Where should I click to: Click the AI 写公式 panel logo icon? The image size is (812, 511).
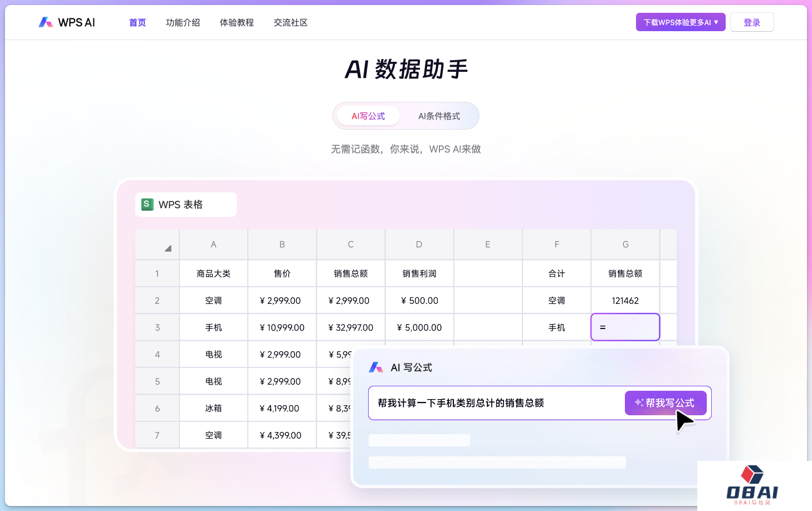point(376,367)
